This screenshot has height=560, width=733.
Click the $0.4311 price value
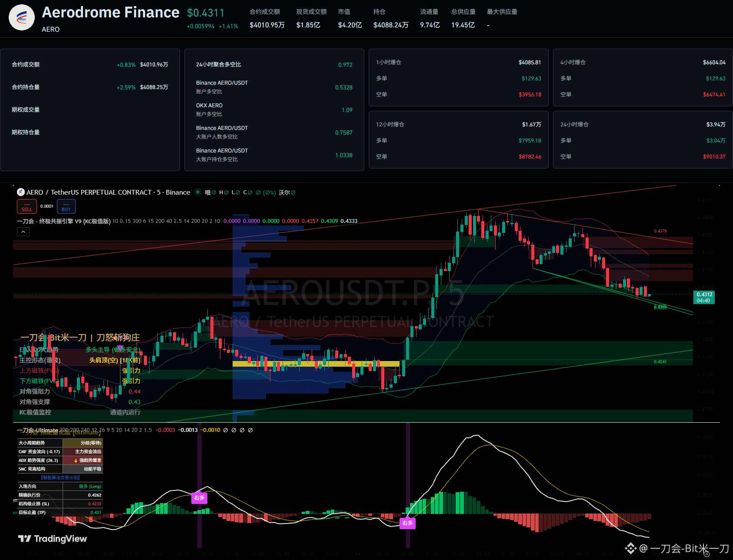coord(206,13)
